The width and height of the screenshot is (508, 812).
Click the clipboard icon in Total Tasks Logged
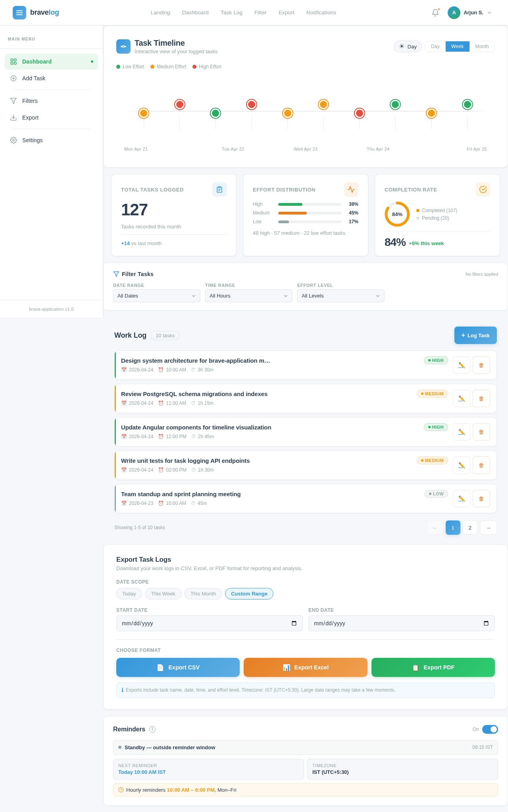219,189
